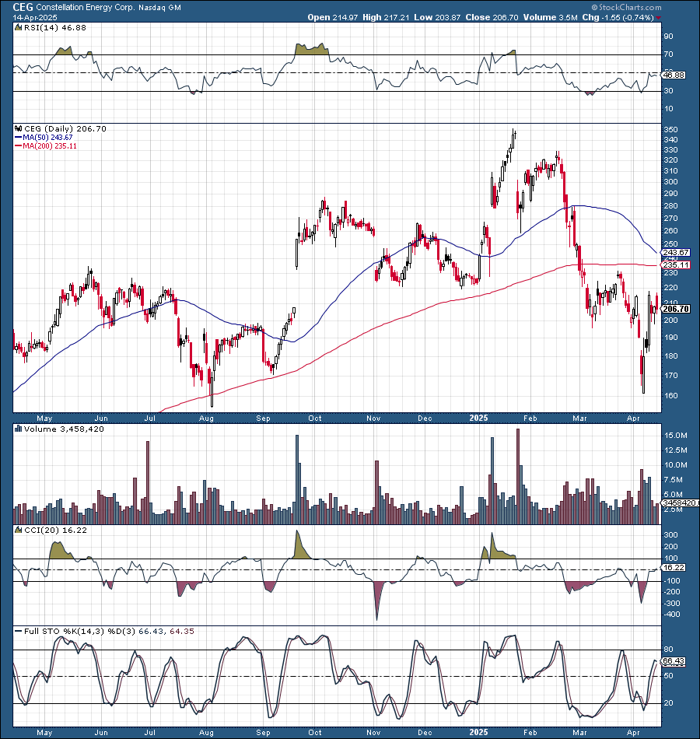Toggle the MA(50) 243.67 legend entry

[47, 137]
